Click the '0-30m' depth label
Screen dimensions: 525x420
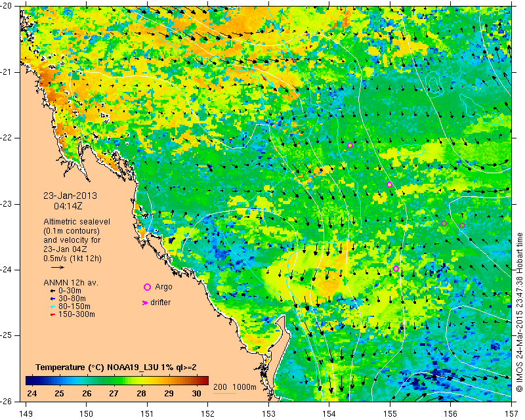(x=70, y=291)
